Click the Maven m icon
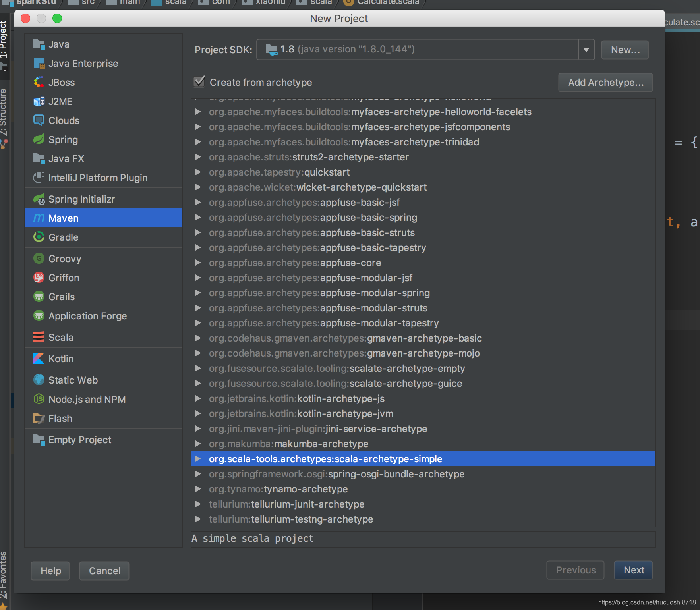Viewport: 700px width, 610px height. (x=39, y=218)
